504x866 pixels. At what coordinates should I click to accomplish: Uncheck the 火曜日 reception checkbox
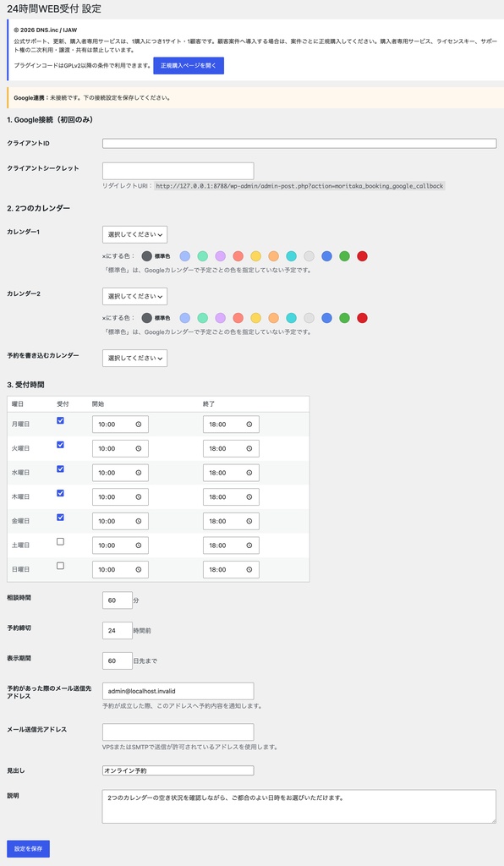[x=60, y=445]
